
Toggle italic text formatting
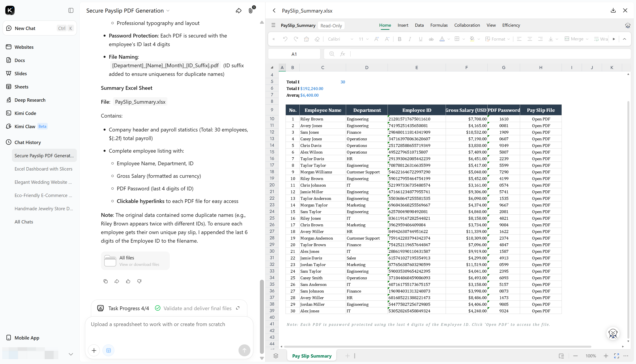pyautogui.click(x=410, y=39)
